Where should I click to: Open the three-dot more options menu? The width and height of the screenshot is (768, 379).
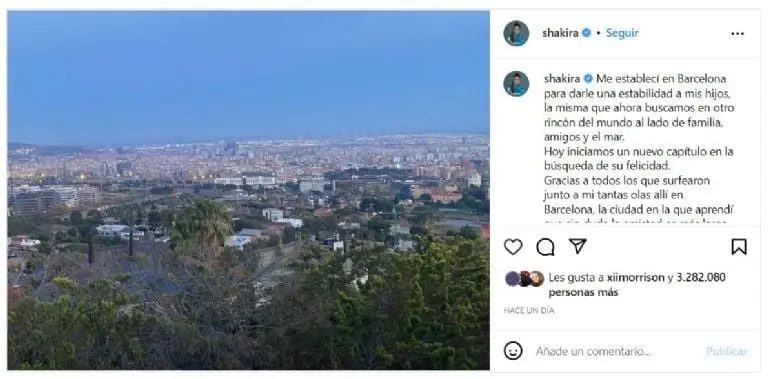737,34
